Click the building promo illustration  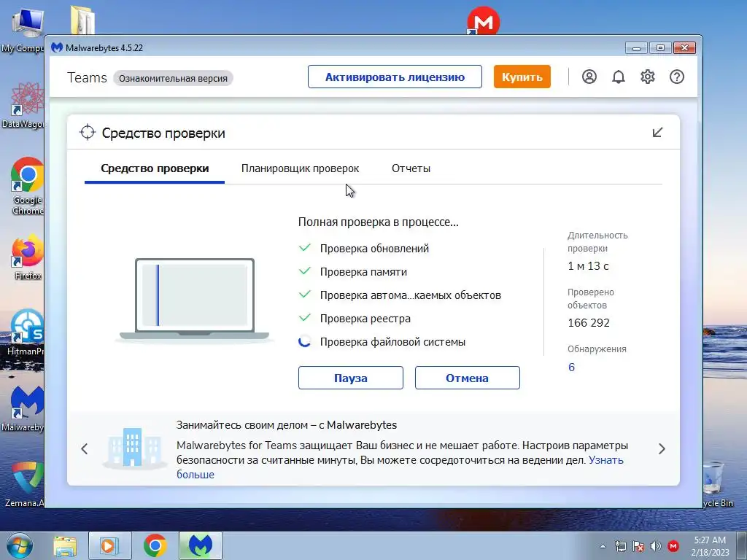click(x=133, y=448)
